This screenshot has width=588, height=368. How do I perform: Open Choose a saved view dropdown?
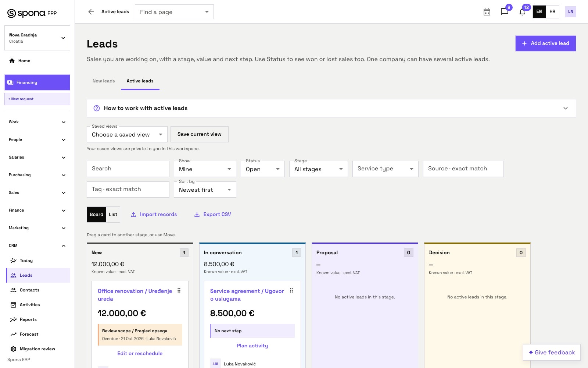(127, 134)
